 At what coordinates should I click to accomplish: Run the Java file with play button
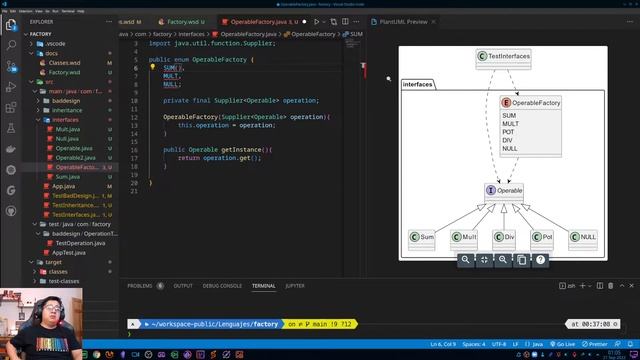(x=316, y=22)
